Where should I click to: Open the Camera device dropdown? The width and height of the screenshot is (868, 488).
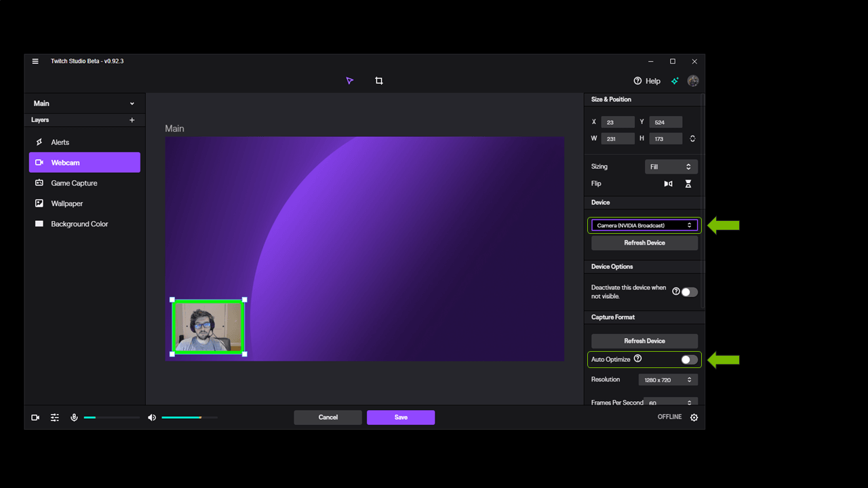tap(644, 225)
